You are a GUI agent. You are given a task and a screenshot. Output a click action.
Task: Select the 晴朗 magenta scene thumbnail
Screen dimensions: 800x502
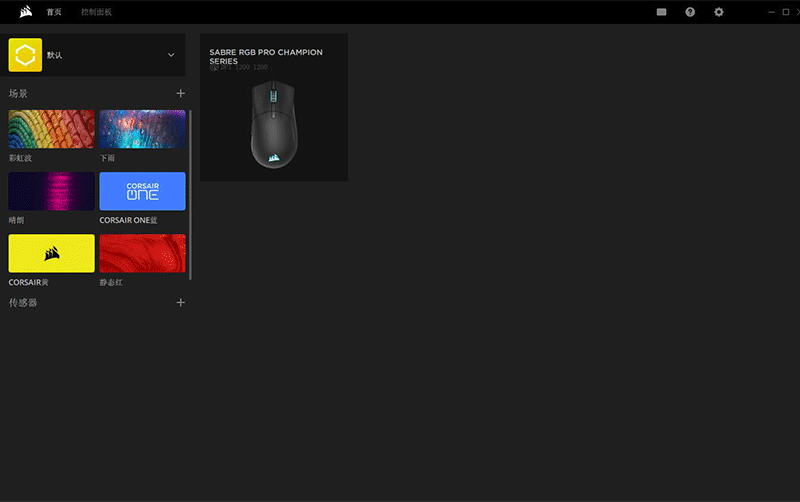(52, 191)
